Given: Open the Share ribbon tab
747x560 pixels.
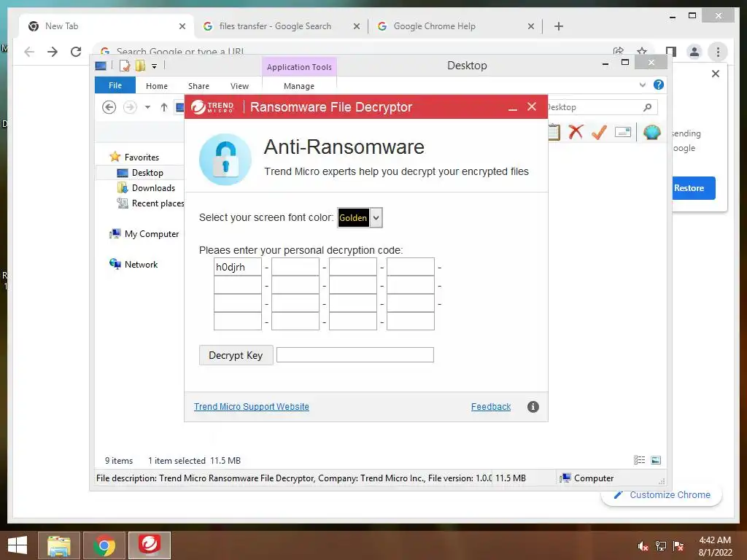Looking at the screenshot, I should click(x=198, y=86).
